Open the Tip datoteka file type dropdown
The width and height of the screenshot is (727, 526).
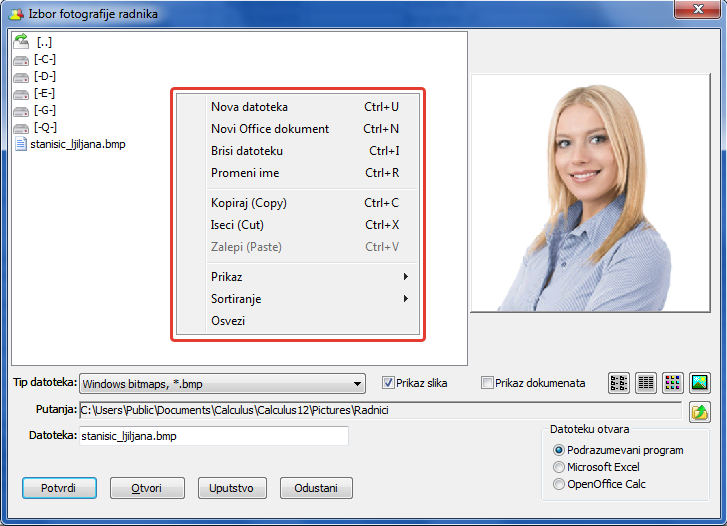[358, 383]
